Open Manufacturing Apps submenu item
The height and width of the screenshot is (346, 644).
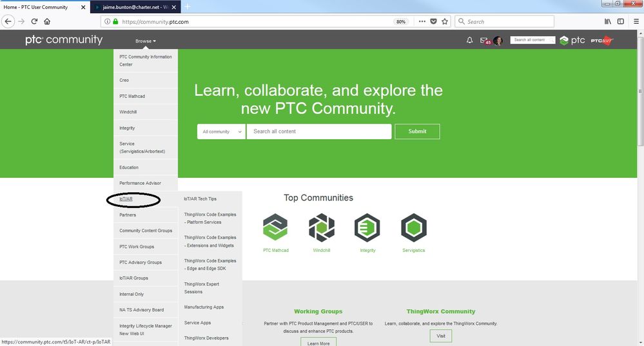(210, 307)
